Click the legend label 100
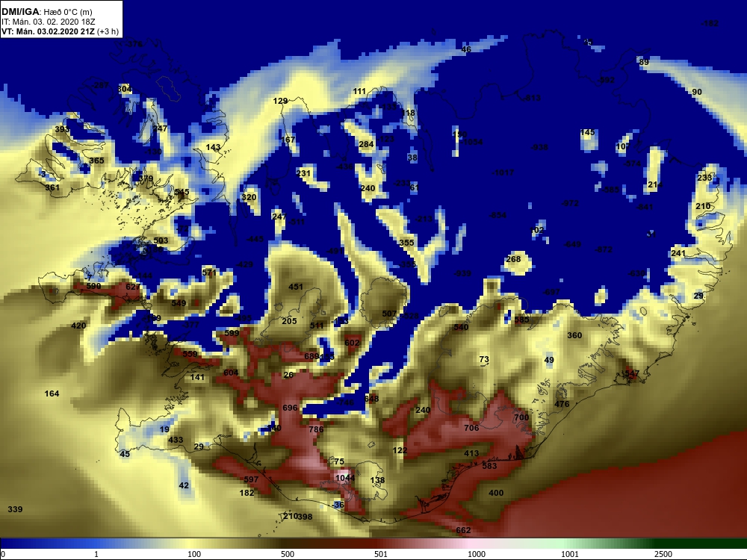Viewport: 747px width, 560px height. pos(194,554)
